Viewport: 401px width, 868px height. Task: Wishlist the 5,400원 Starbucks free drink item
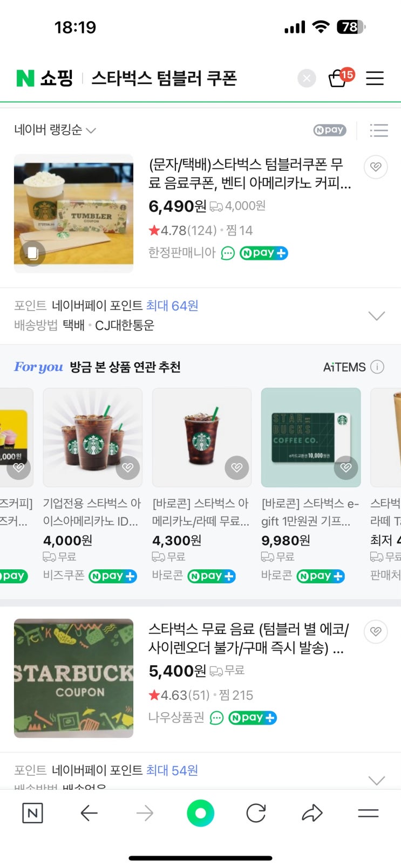click(376, 631)
